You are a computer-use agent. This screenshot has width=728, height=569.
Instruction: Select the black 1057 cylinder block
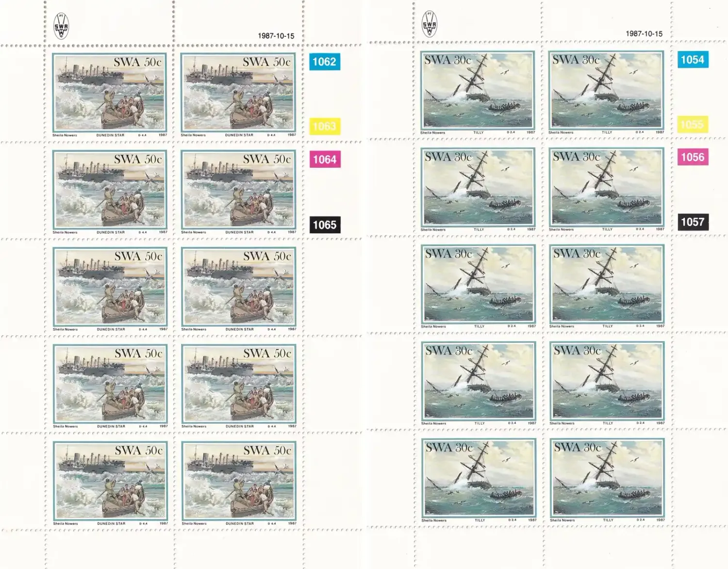click(693, 222)
